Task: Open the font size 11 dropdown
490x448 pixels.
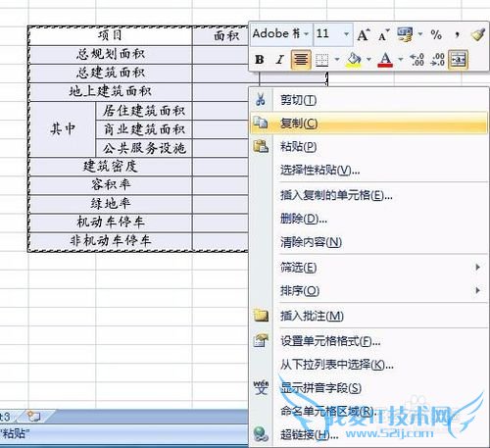Action: tap(347, 34)
